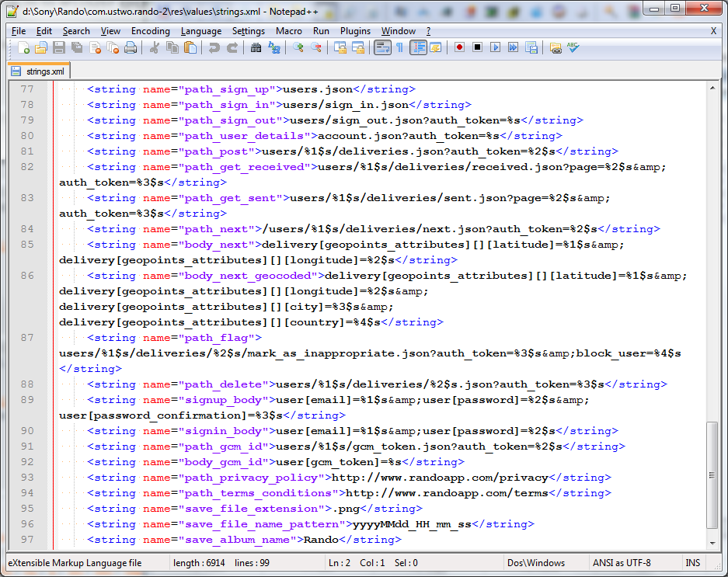Open Find with the binoculars icon

coord(256,47)
